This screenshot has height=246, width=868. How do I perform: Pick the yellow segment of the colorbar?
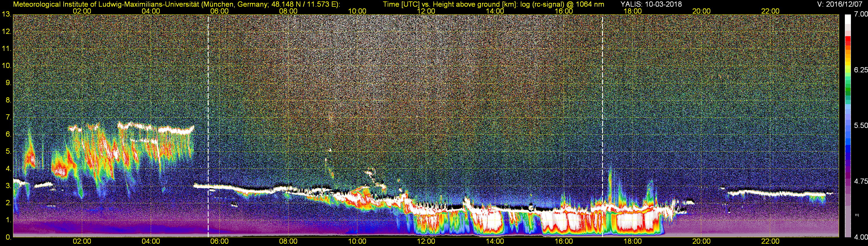(847, 64)
